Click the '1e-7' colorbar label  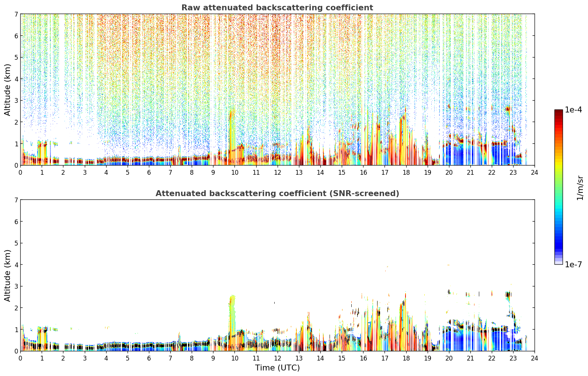(x=574, y=265)
